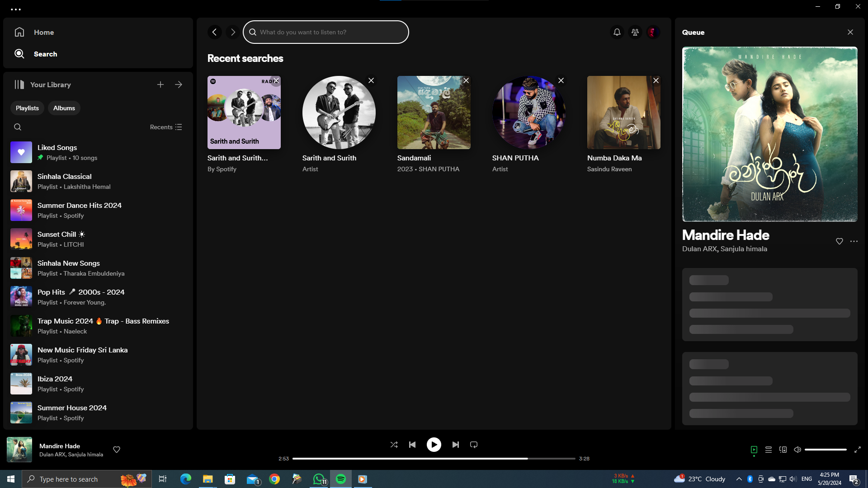
Task: Expand Your Library with arrow icon
Action: pos(179,84)
